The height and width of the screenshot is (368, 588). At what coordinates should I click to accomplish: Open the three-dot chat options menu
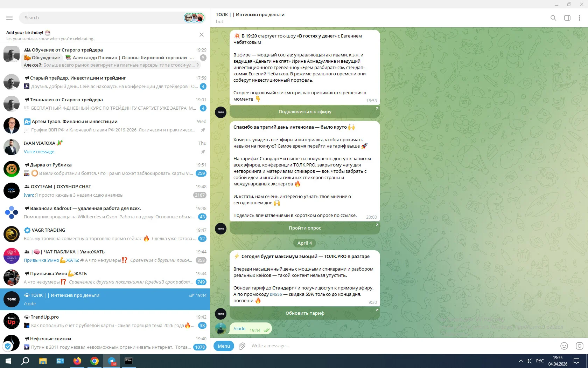pos(580,18)
